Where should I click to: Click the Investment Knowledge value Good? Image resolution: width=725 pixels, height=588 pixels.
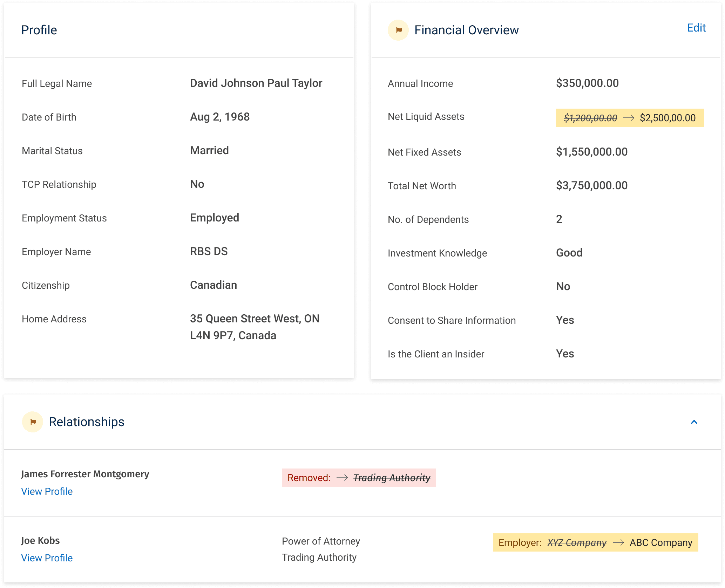click(569, 253)
